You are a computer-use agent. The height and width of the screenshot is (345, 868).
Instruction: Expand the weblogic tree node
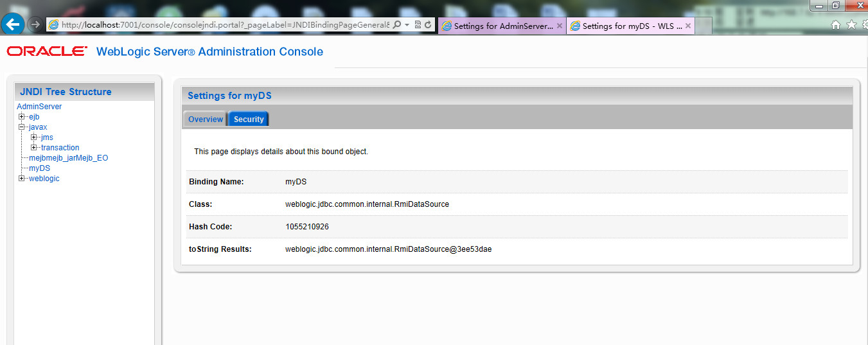pyautogui.click(x=22, y=179)
